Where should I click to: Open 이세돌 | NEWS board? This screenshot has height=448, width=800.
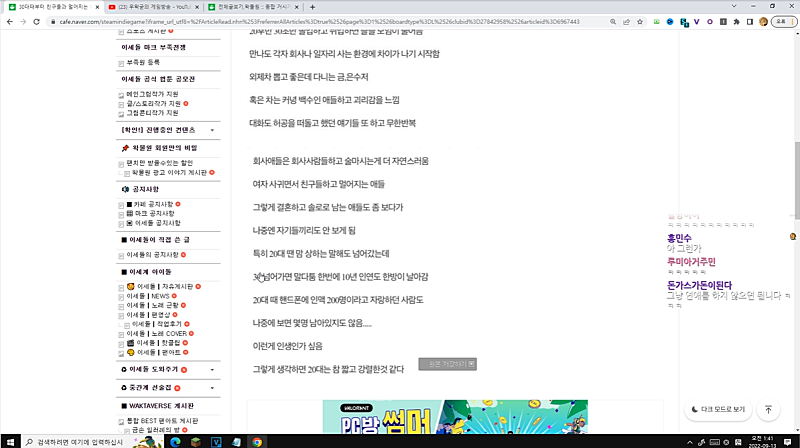click(x=148, y=296)
